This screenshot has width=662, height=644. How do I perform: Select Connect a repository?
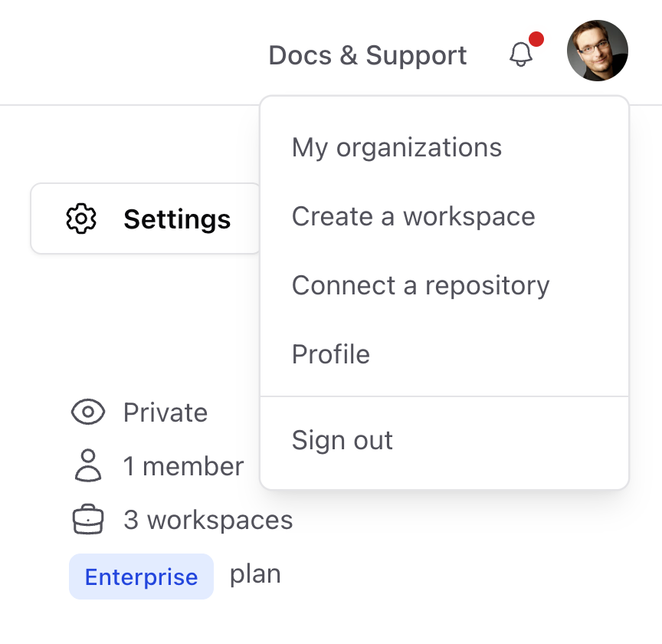[x=420, y=285]
